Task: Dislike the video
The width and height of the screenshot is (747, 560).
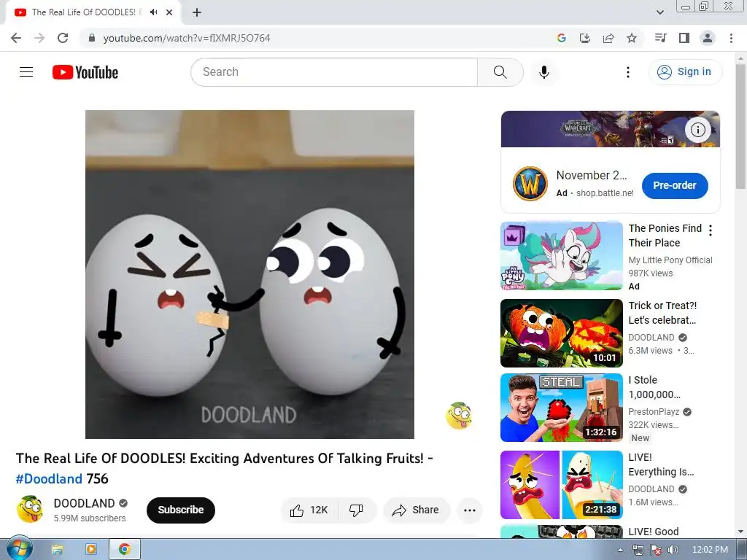Action: click(356, 510)
